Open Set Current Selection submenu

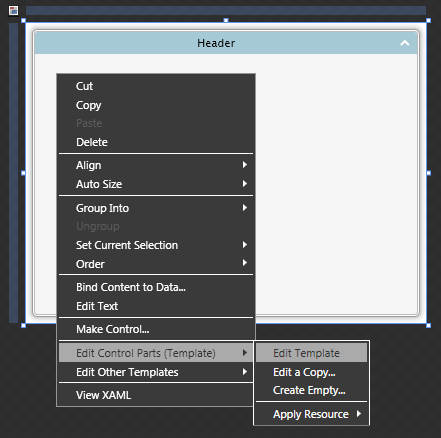[156, 245]
